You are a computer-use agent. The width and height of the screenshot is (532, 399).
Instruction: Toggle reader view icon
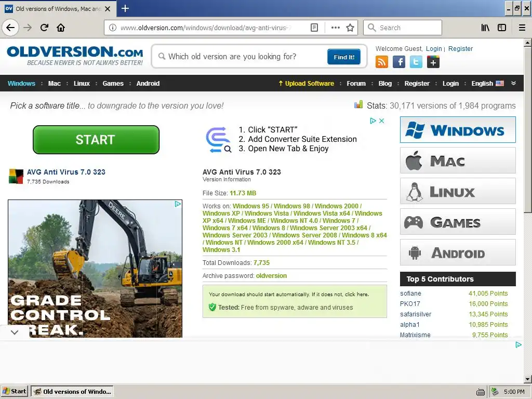pos(314,28)
